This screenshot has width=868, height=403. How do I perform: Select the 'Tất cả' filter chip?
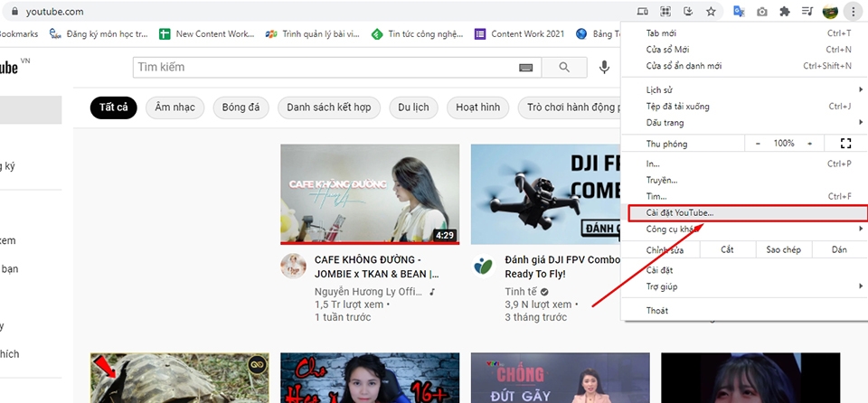click(x=114, y=108)
